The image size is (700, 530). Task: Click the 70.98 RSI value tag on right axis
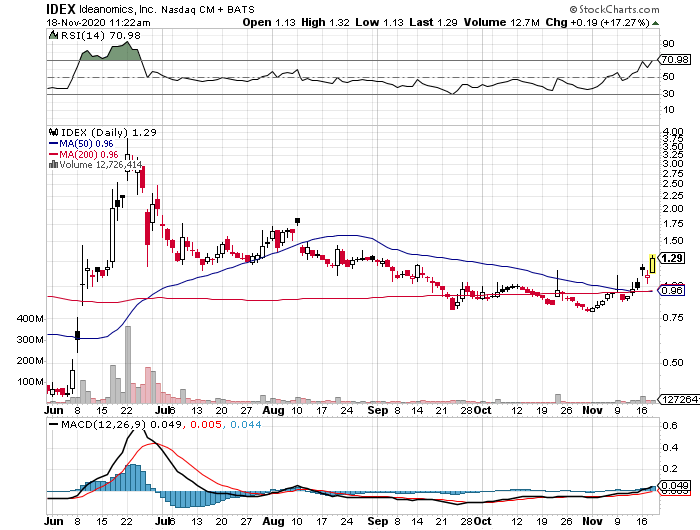tap(675, 59)
